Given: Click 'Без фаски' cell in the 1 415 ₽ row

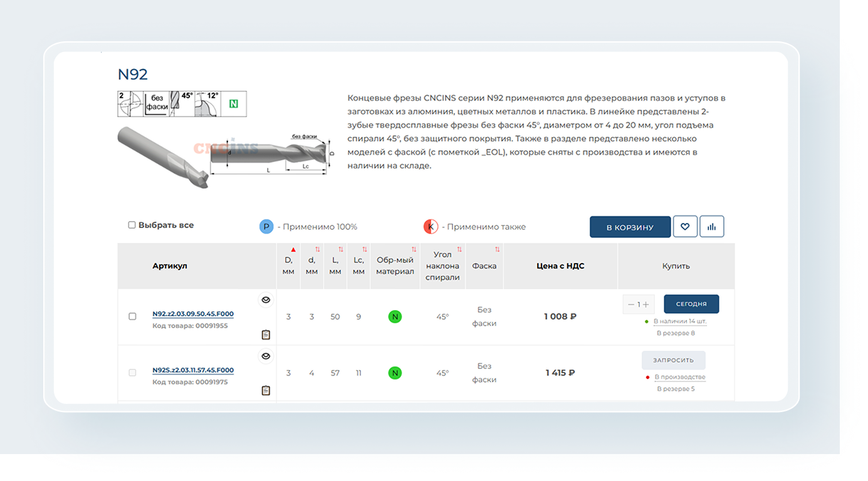Looking at the screenshot, I should pyautogui.click(x=484, y=373).
